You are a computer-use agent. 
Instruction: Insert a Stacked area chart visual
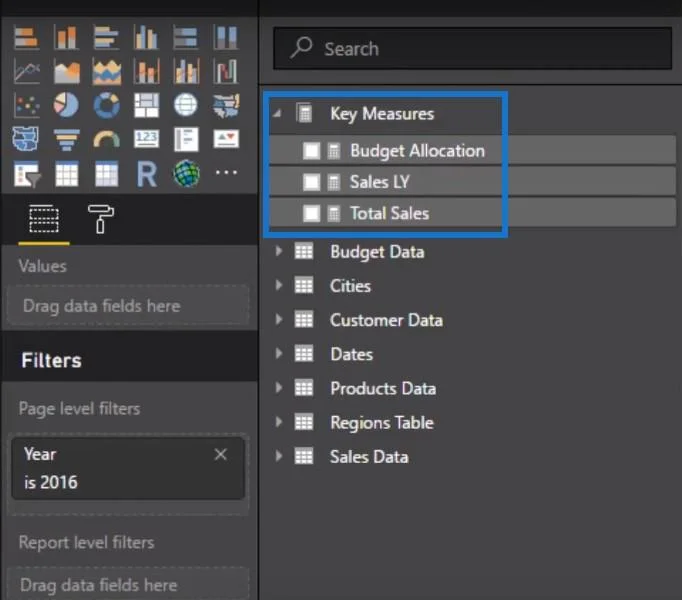(x=107, y=71)
